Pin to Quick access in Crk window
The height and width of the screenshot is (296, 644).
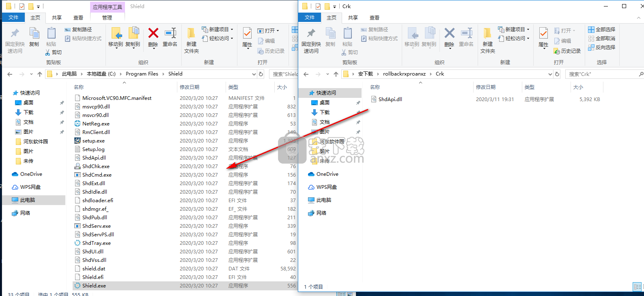tap(311, 41)
